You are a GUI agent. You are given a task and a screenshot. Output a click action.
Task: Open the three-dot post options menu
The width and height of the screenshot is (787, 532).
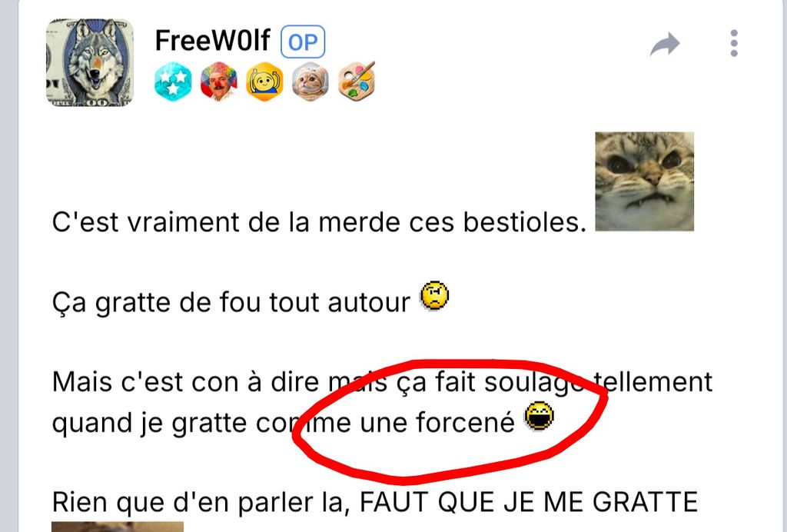pyautogui.click(x=734, y=43)
